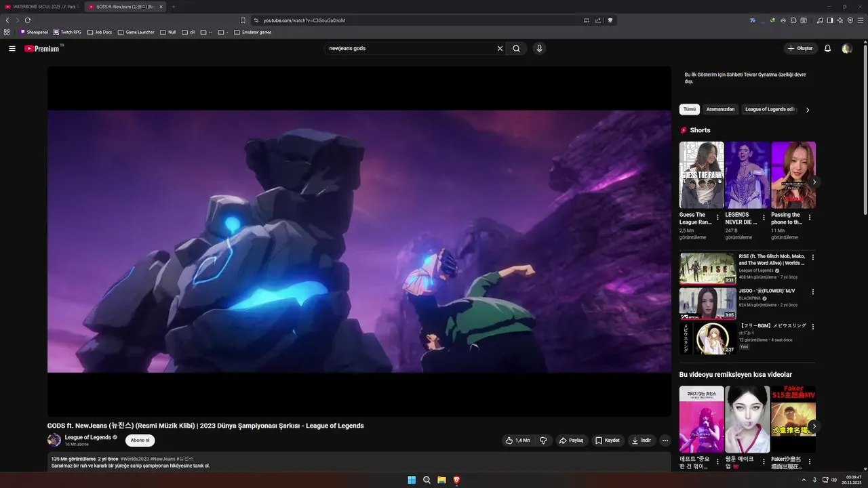Open browser main hamburger menu

tap(860, 20)
